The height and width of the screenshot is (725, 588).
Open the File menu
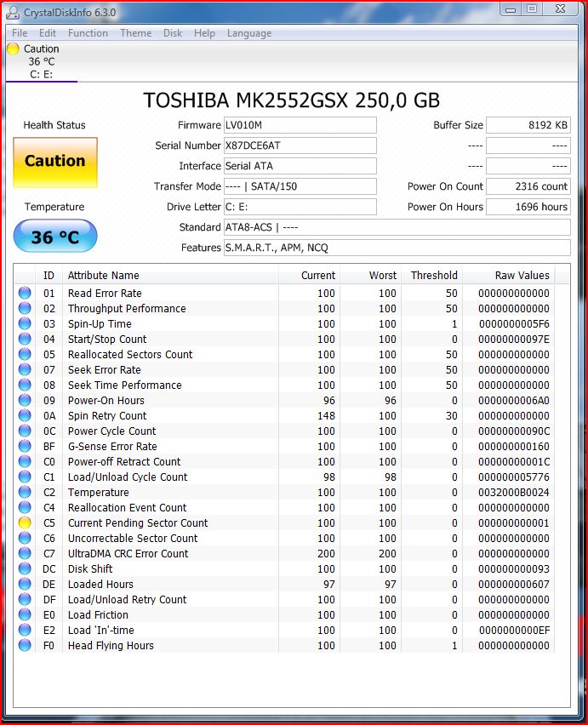click(x=20, y=33)
